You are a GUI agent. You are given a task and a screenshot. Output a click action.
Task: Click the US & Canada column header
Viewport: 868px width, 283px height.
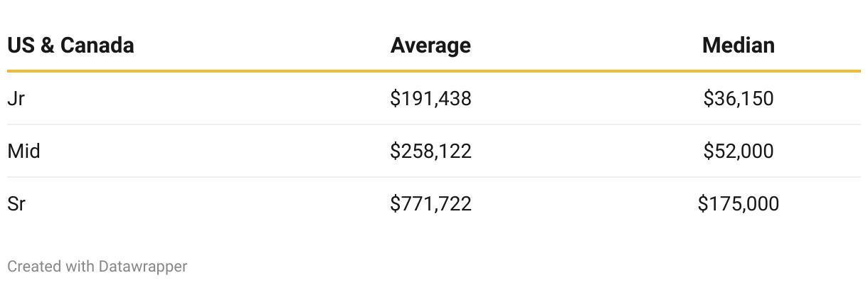coord(70,46)
